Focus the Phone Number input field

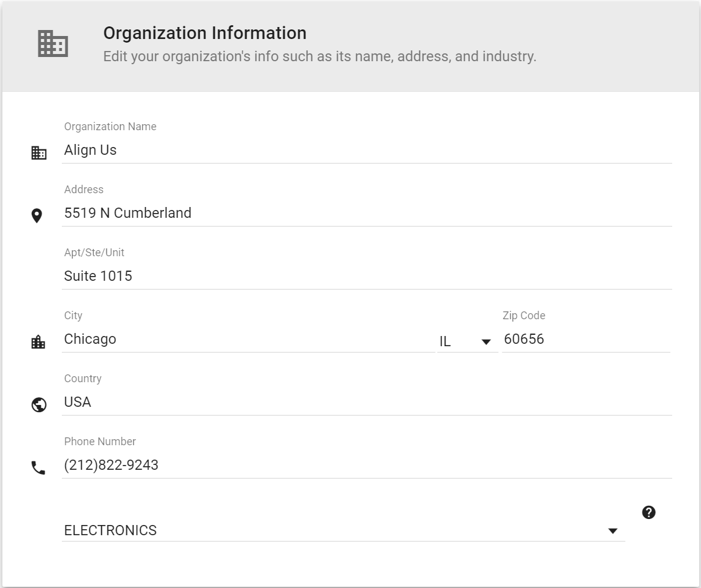click(x=366, y=465)
